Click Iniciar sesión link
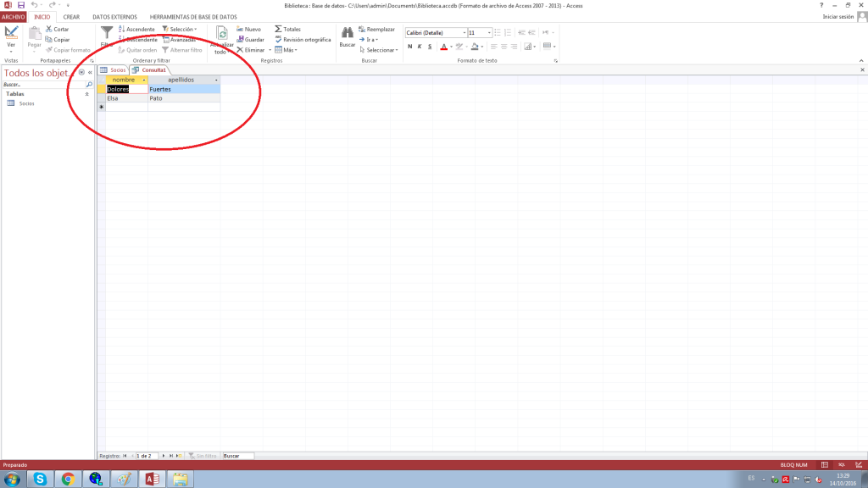The width and height of the screenshot is (868, 488). pos(837,17)
